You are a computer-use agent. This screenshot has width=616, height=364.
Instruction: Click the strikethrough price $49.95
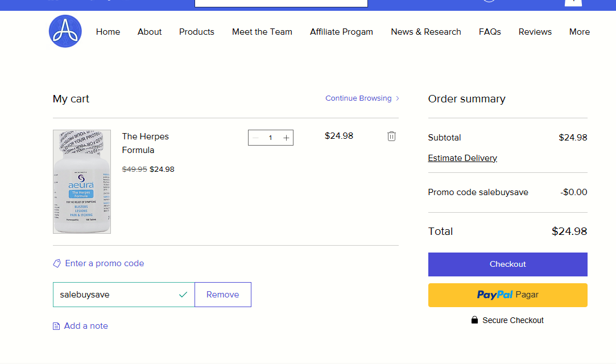click(134, 169)
